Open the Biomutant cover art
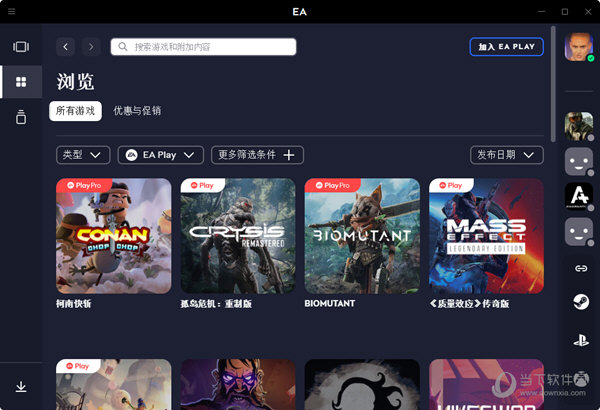600x410 pixels. (362, 236)
